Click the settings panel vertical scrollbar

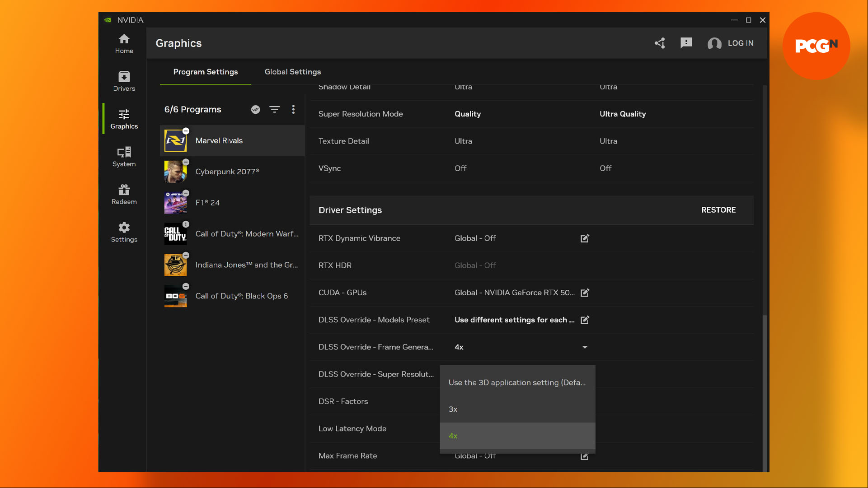pyautogui.click(x=765, y=393)
